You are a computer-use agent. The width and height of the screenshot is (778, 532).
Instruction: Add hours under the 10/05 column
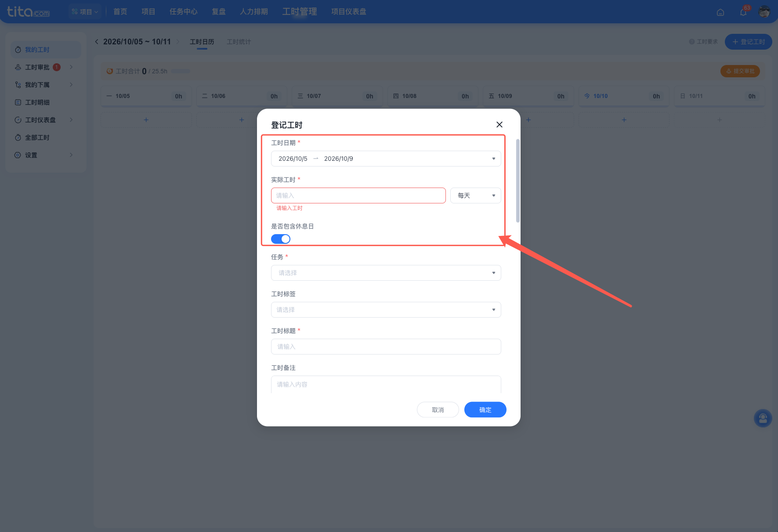click(x=146, y=120)
